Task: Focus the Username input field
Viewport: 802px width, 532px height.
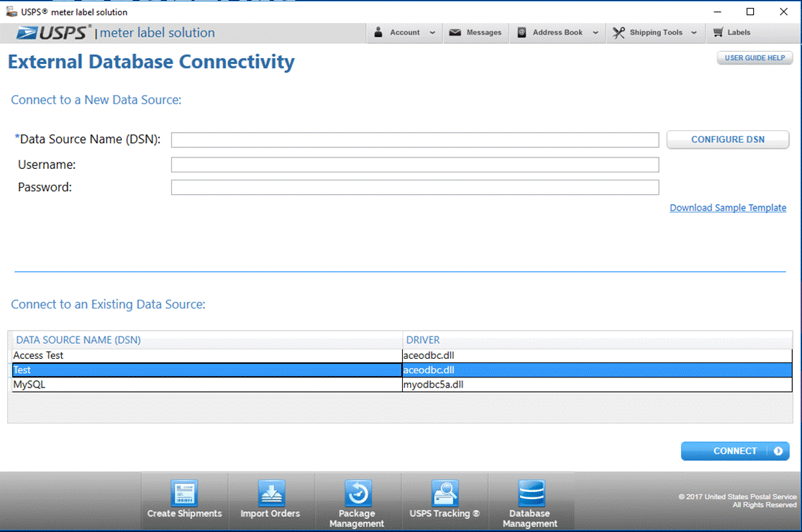Action: [x=415, y=165]
